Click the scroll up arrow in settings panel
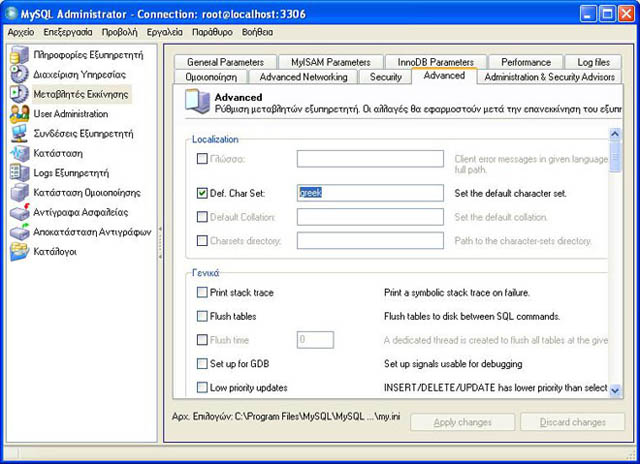This screenshot has width=640, height=464. [x=615, y=134]
